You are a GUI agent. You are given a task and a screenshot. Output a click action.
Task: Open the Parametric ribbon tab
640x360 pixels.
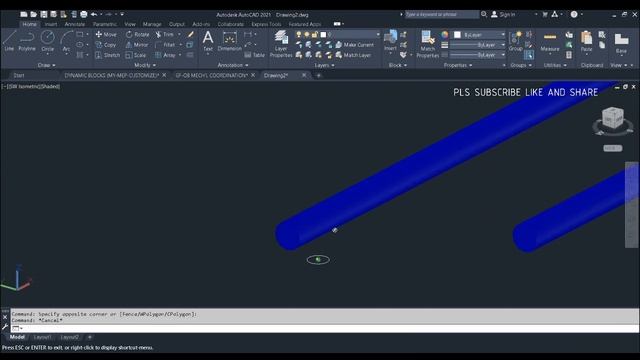coord(104,24)
